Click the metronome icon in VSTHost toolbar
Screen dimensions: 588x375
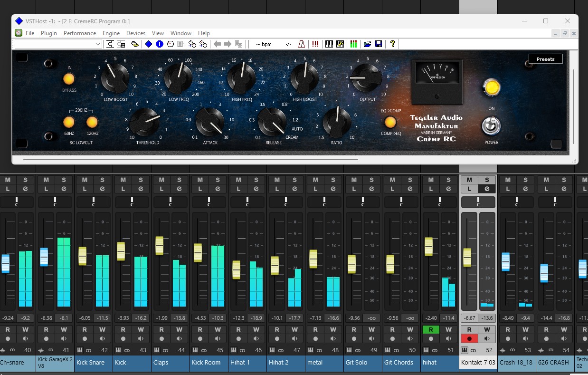(301, 44)
